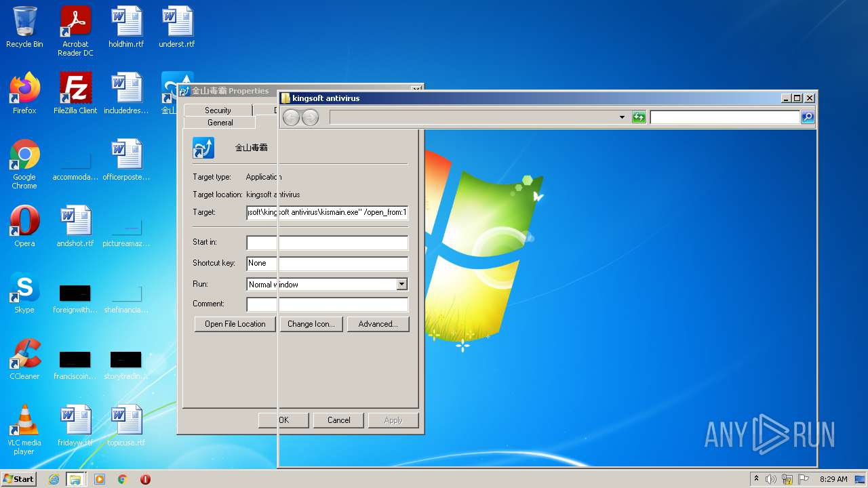Open the Start menu
Viewport: 868px width, 488px height.
tap(19, 479)
